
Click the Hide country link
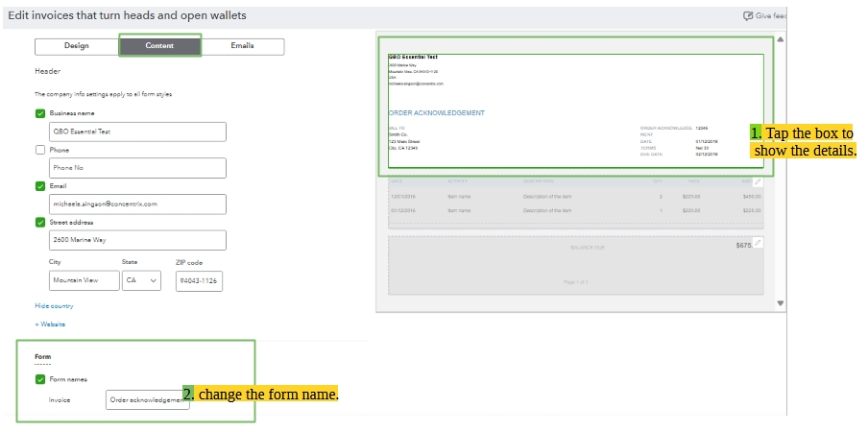pyautogui.click(x=54, y=306)
